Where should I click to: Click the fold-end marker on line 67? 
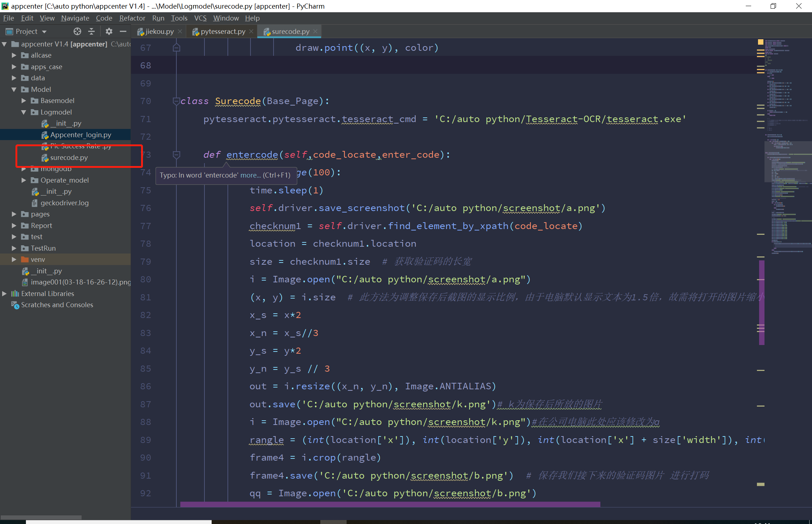point(176,48)
